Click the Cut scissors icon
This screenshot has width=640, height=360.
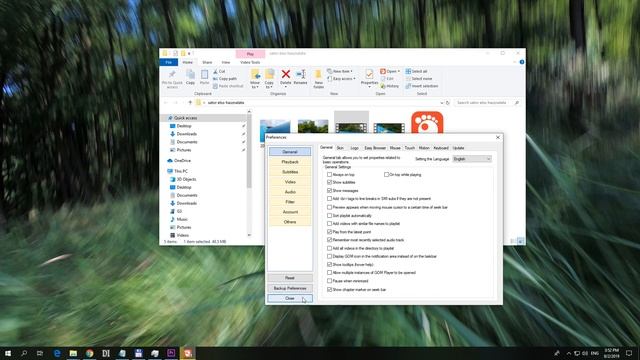(x=216, y=71)
